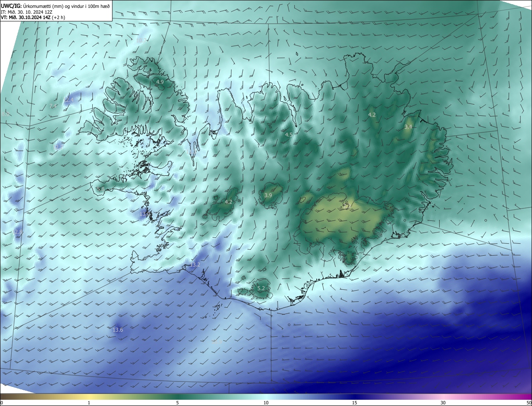
Task: Click the 3.9 value label on the outlined glacier
Action: tap(268, 195)
